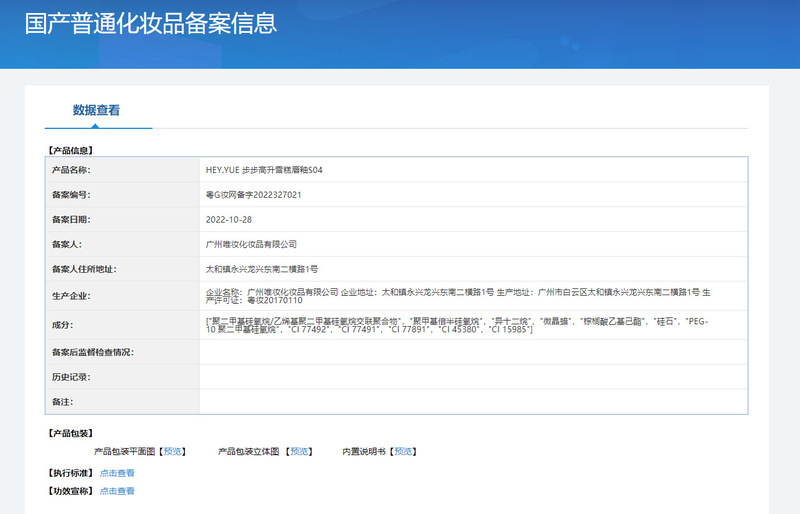Screen dimensions: 800x514
Task: Click the 备案人 company name 广州唯妆化妆品有限公司
Action: pyautogui.click(x=251, y=244)
